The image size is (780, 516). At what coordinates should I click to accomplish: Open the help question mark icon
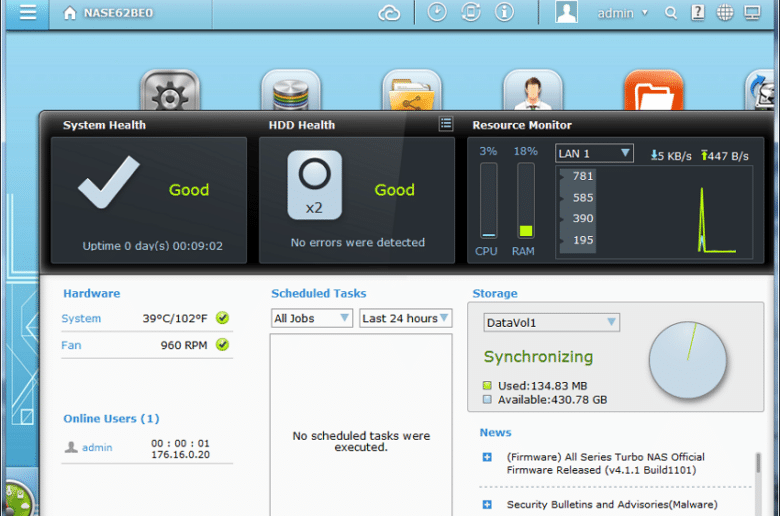[698, 12]
